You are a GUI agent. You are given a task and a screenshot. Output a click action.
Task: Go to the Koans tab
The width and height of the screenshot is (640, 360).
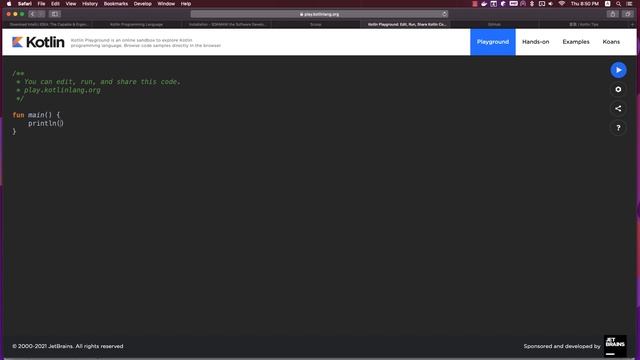[611, 42]
